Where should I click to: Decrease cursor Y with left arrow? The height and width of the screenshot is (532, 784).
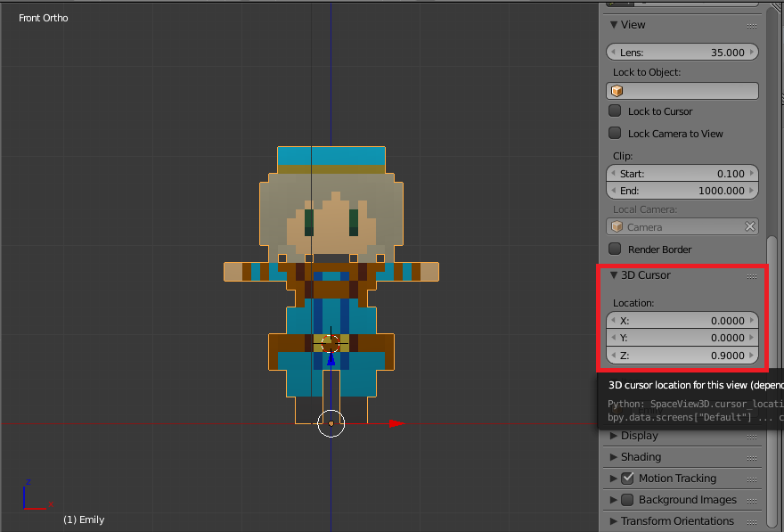pyautogui.click(x=613, y=338)
